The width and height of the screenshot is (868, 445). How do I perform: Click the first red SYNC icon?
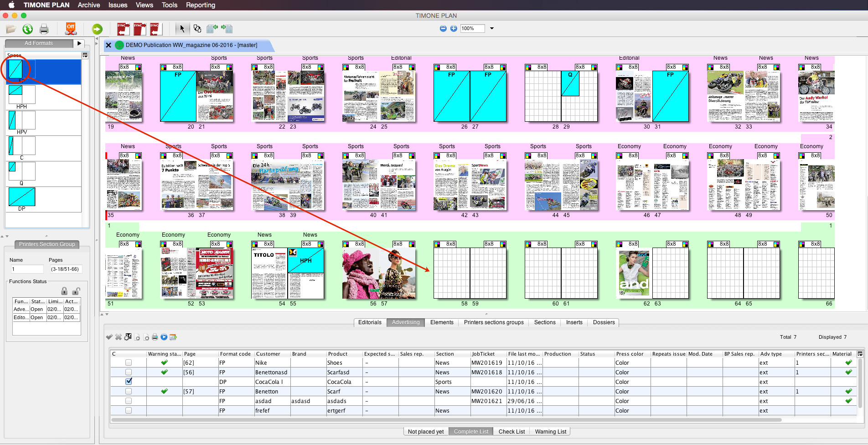pyautogui.click(x=123, y=29)
